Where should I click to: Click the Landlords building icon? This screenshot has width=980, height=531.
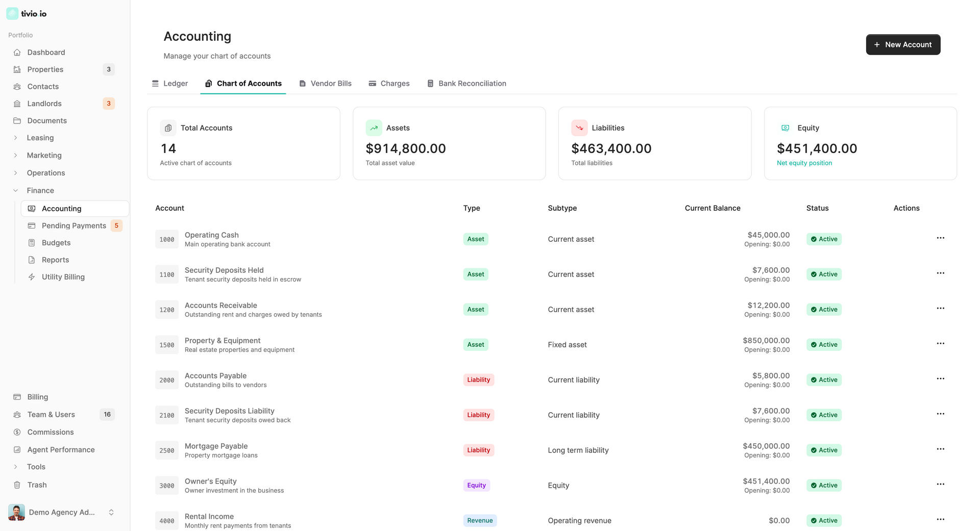(17, 104)
